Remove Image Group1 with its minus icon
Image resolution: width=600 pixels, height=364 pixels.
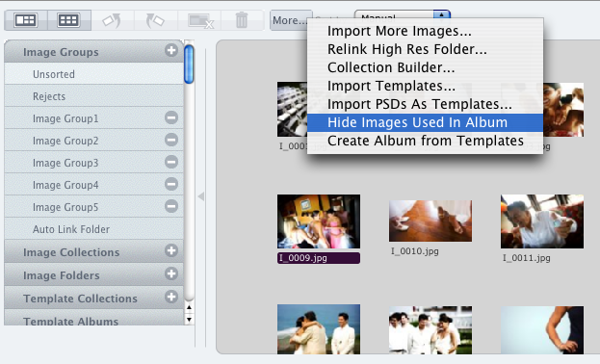pos(171,117)
